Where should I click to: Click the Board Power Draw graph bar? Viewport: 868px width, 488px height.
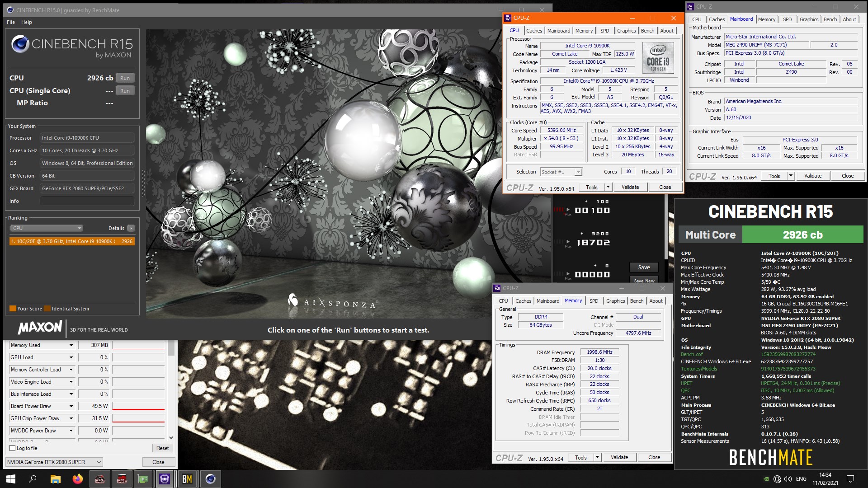point(138,406)
